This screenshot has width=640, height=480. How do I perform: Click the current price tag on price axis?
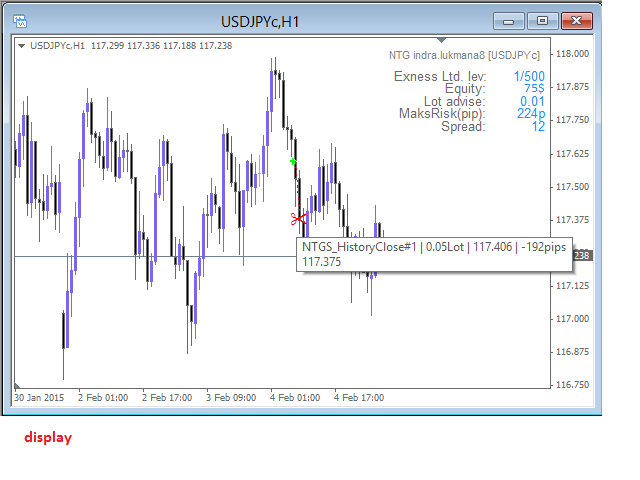582,256
